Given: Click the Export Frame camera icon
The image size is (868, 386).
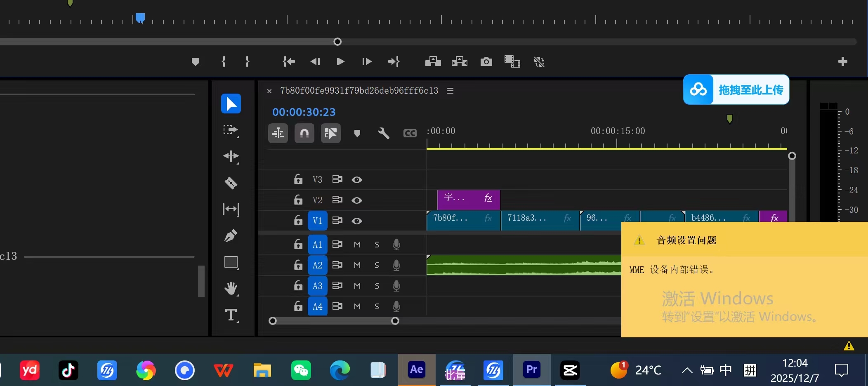Looking at the screenshot, I should coord(486,62).
